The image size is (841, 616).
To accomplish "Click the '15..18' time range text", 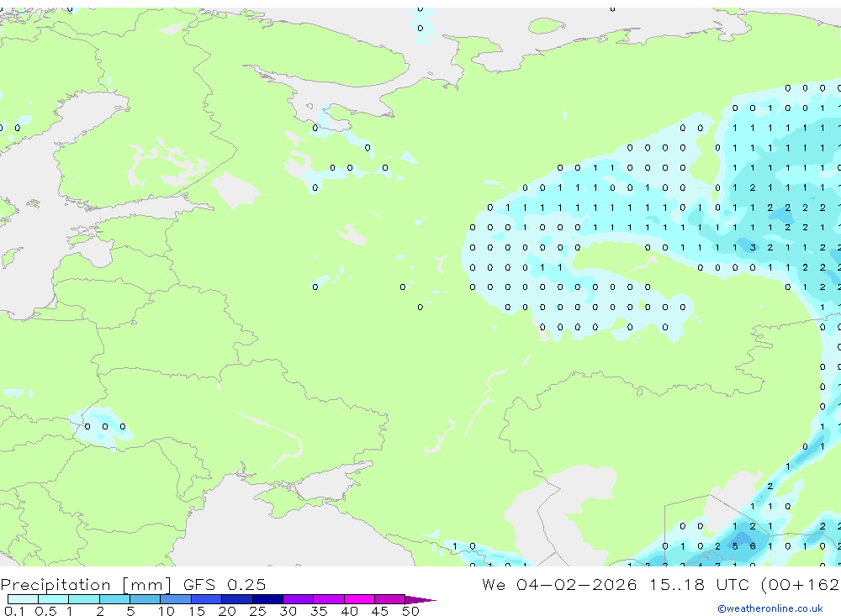I will tap(677, 584).
